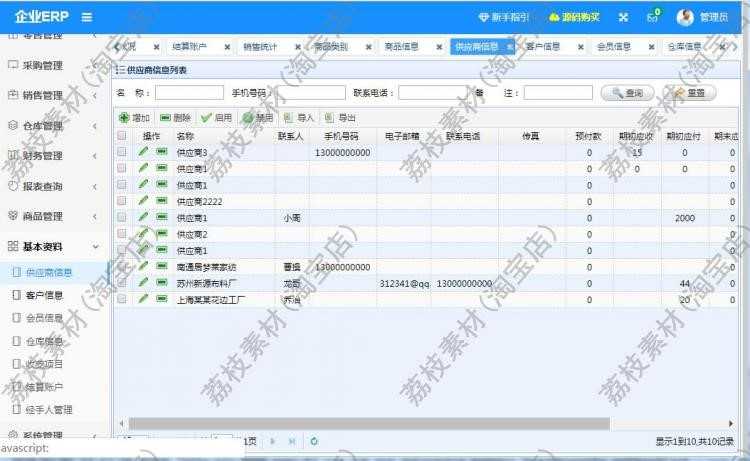Open 经手人管理 in the sidebar
750x461 pixels.
pos(49,409)
